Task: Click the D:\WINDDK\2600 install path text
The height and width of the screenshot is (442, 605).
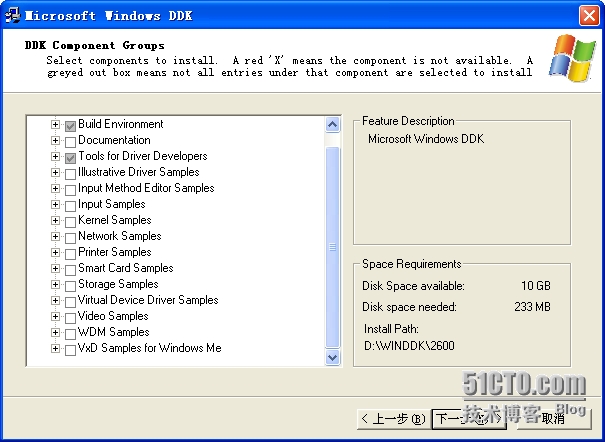Action: [x=409, y=346]
